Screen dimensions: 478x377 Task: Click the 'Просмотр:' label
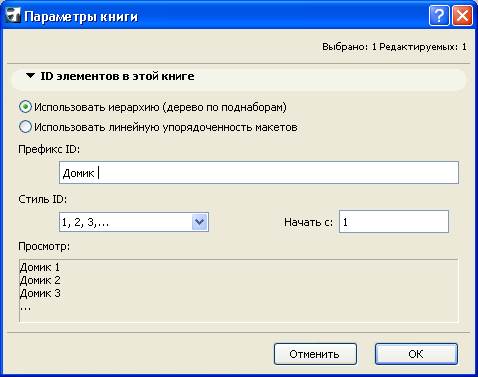pyautogui.click(x=44, y=246)
